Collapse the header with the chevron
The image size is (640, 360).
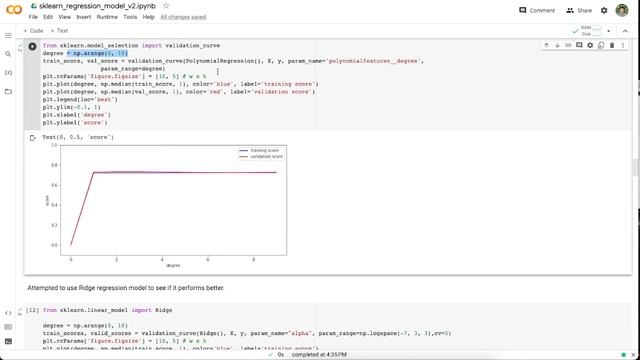(x=625, y=31)
